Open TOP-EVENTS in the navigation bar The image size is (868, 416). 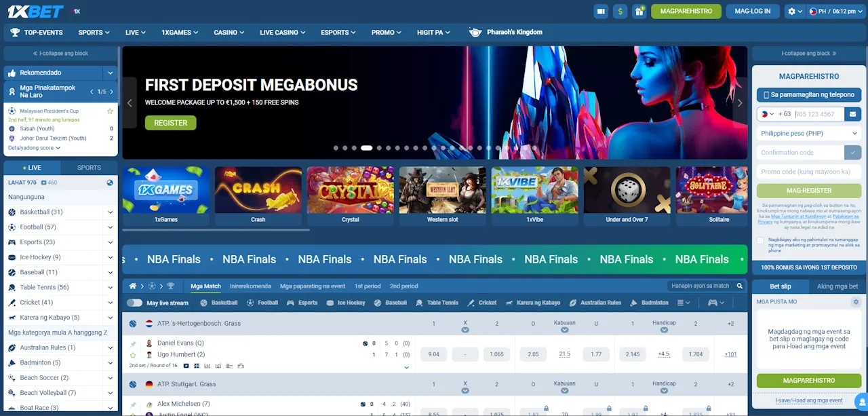pyautogui.click(x=37, y=32)
